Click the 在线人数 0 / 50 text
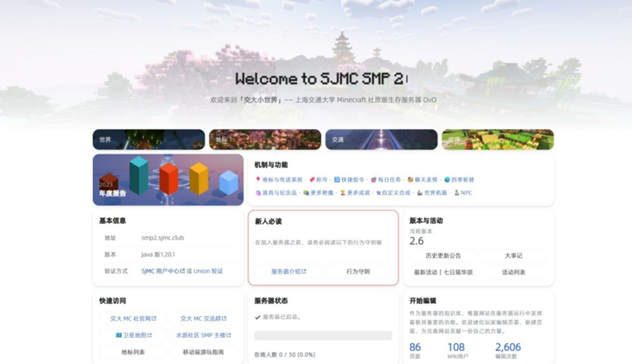Screen dimensions: 632x364 [285, 355]
